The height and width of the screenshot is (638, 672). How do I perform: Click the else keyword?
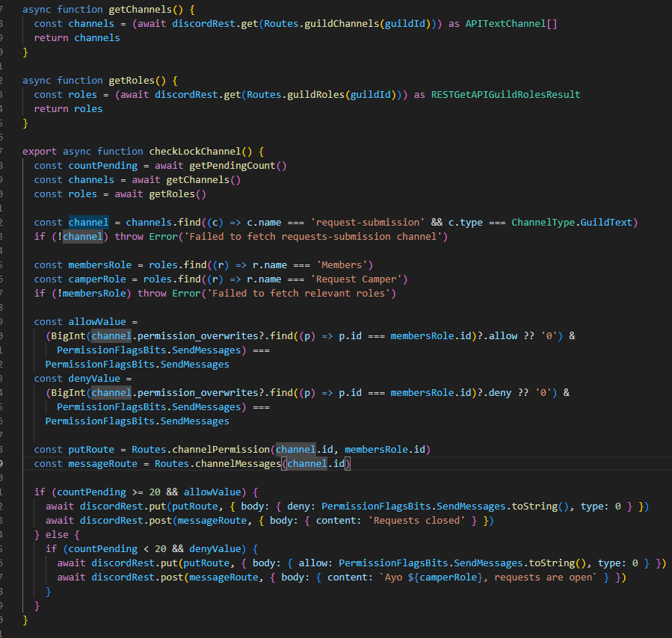tap(57, 534)
